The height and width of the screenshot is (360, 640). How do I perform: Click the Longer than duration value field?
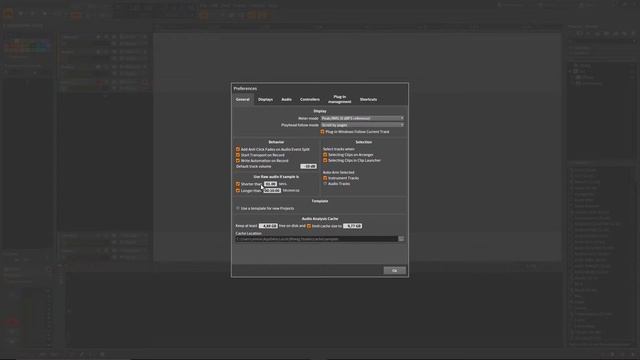pyautogui.click(x=272, y=191)
